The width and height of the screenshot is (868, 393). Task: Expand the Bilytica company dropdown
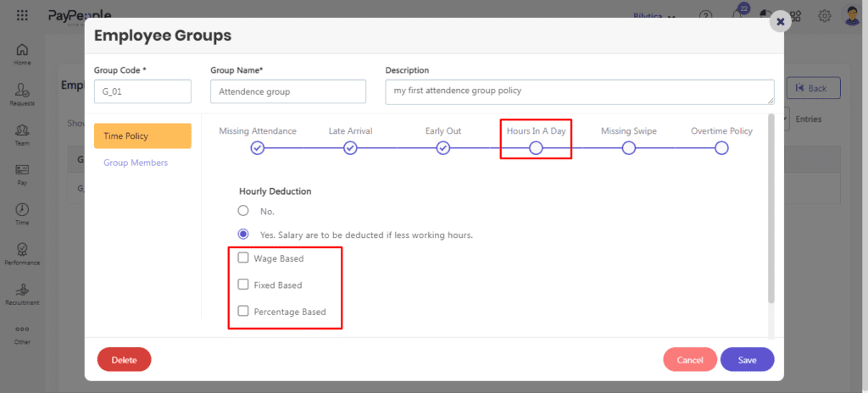coord(655,16)
